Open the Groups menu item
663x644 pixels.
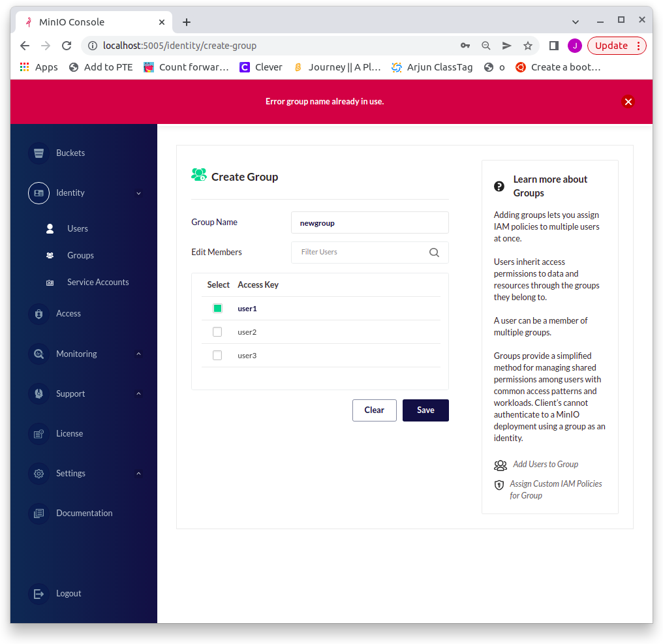[80, 255]
